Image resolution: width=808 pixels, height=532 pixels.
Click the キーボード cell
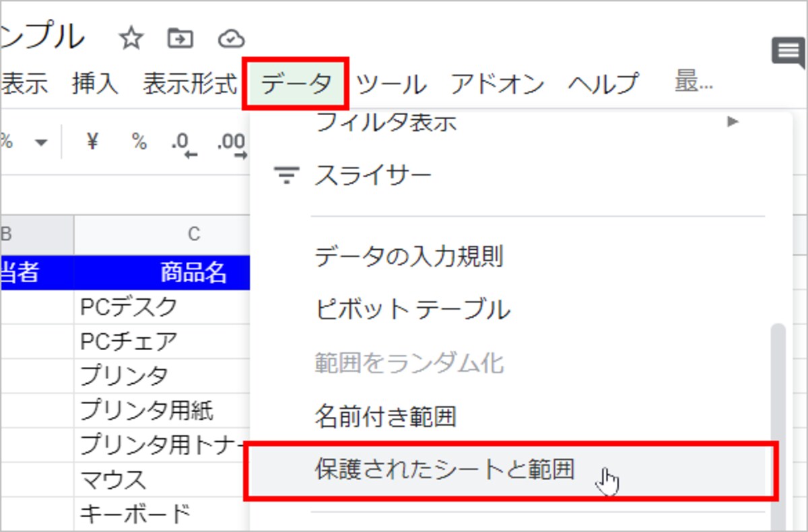[x=162, y=514]
